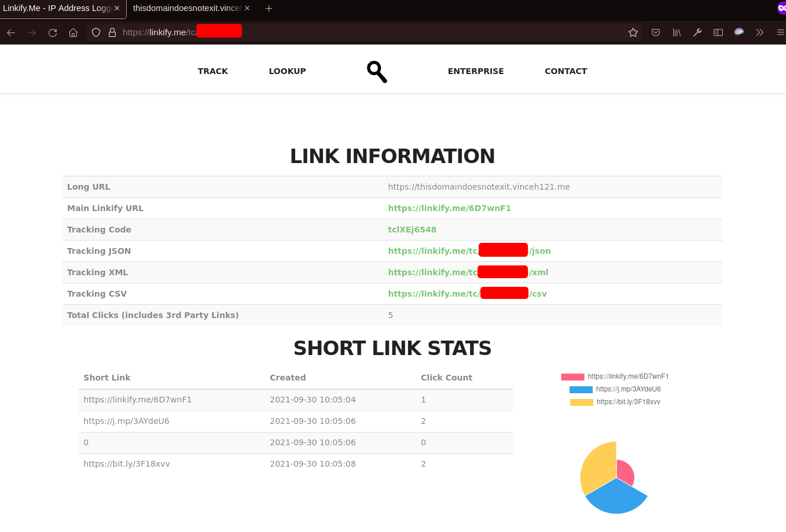Open the hamburger application menu
The height and width of the screenshot is (532, 786).
pos(780,33)
